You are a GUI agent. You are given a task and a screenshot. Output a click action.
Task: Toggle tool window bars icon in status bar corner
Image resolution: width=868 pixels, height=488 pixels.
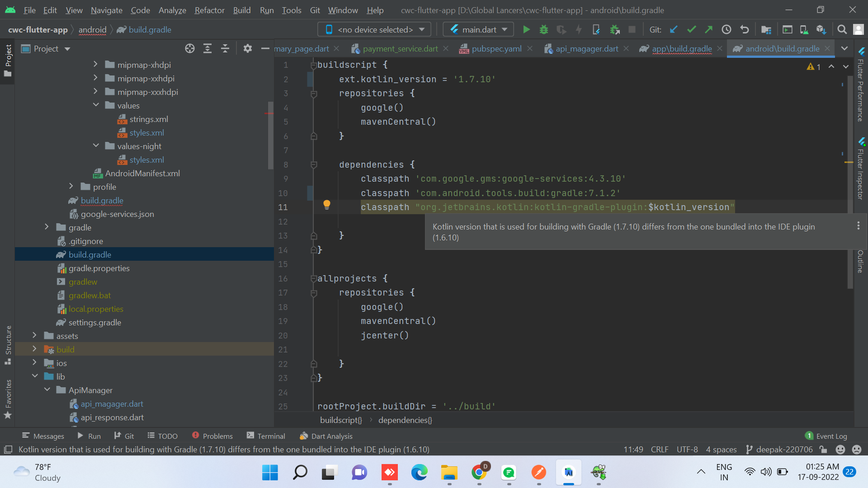pyautogui.click(x=8, y=450)
